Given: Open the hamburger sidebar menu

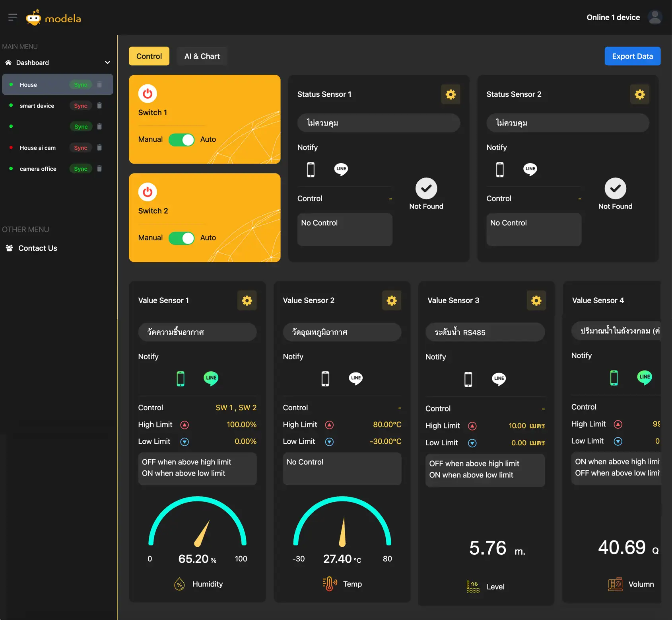Looking at the screenshot, I should click(13, 17).
